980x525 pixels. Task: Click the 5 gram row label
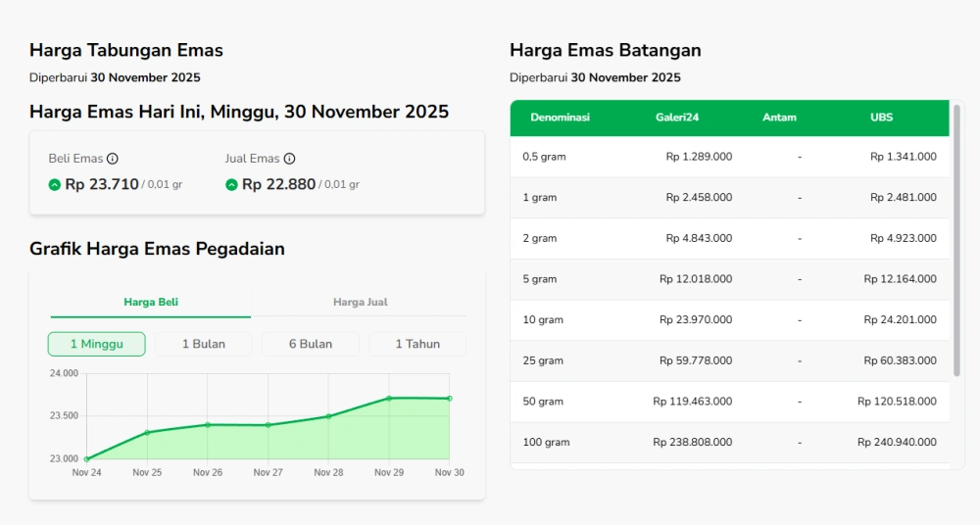click(539, 279)
